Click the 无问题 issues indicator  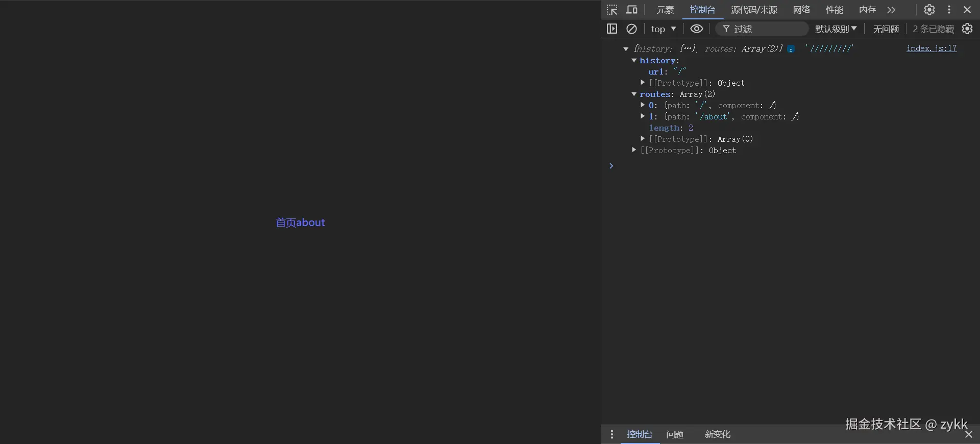(886, 29)
